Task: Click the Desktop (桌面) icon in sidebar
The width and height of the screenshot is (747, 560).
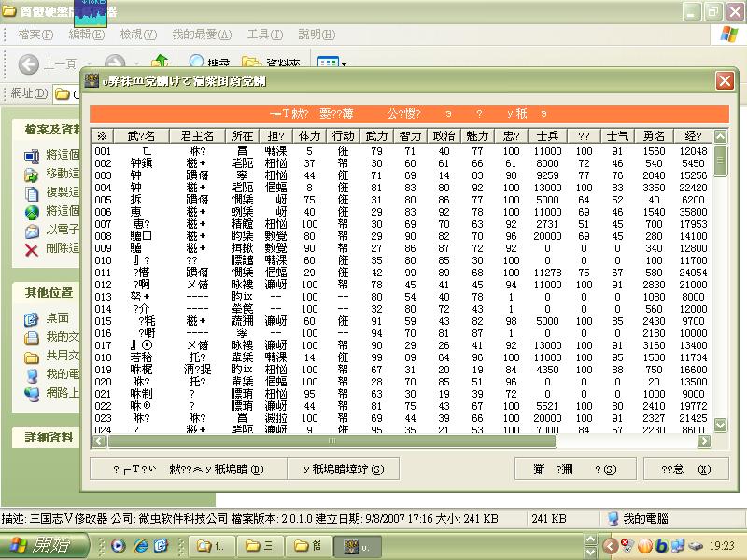Action: pos(32,318)
